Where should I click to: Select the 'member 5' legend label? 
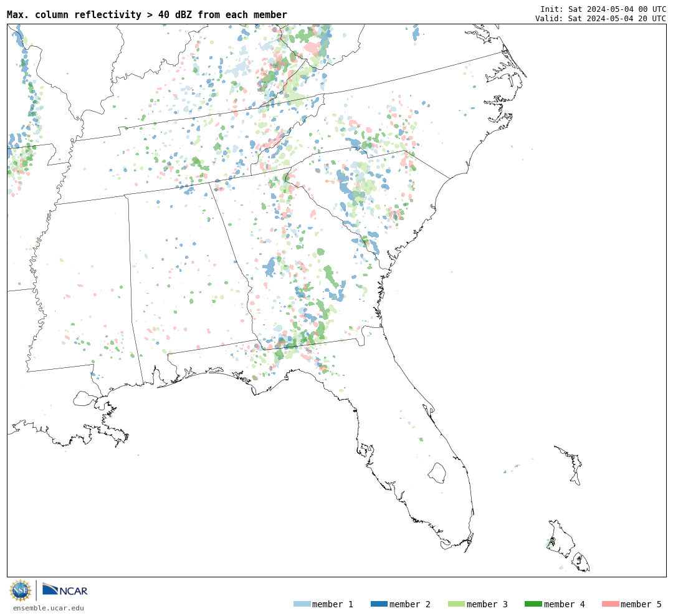tap(641, 604)
